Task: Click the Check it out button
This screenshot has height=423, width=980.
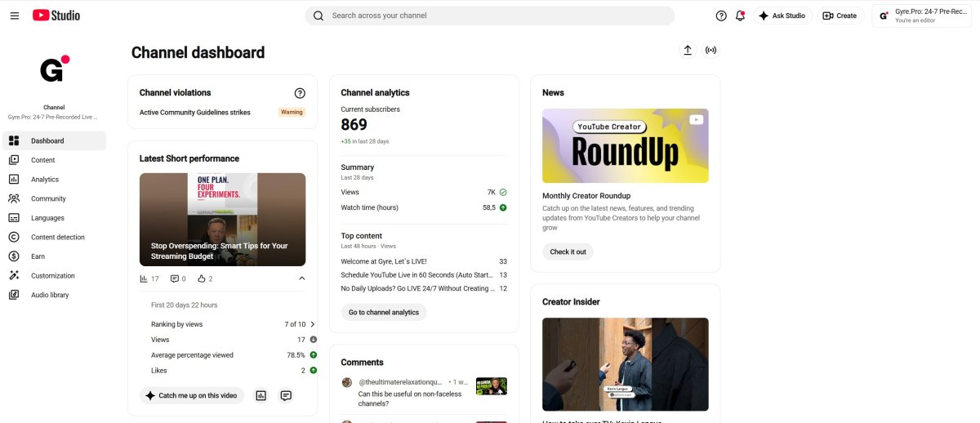Action: pyautogui.click(x=568, y=252)
